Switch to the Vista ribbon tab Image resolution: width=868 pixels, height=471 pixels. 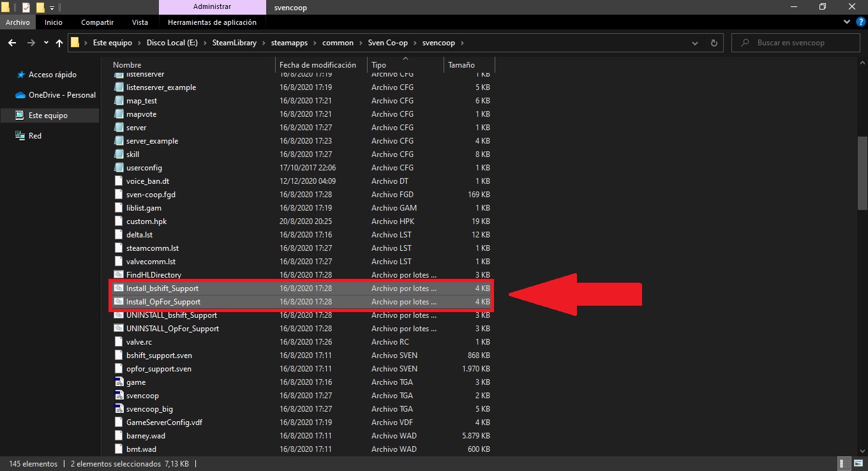[x=140, y=22]
